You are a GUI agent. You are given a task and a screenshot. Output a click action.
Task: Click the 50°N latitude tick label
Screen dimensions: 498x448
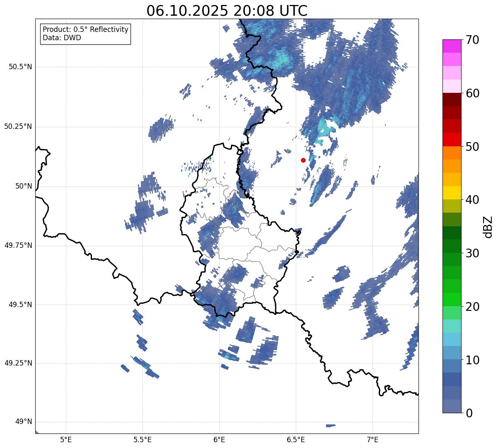pos(23,186)
